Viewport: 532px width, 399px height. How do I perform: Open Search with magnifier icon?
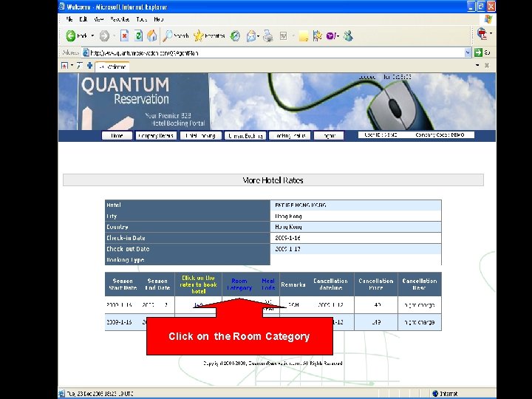click(x=168, y=35)
